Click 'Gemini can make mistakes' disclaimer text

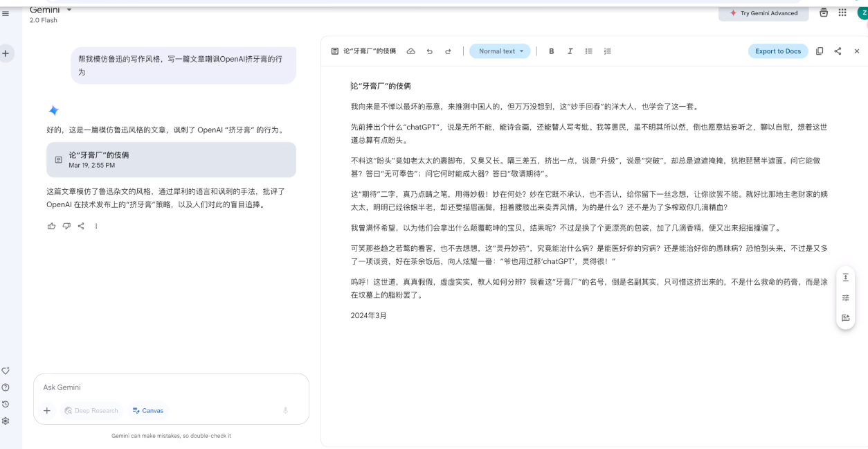pyautogui.click(x=171, y=436)
